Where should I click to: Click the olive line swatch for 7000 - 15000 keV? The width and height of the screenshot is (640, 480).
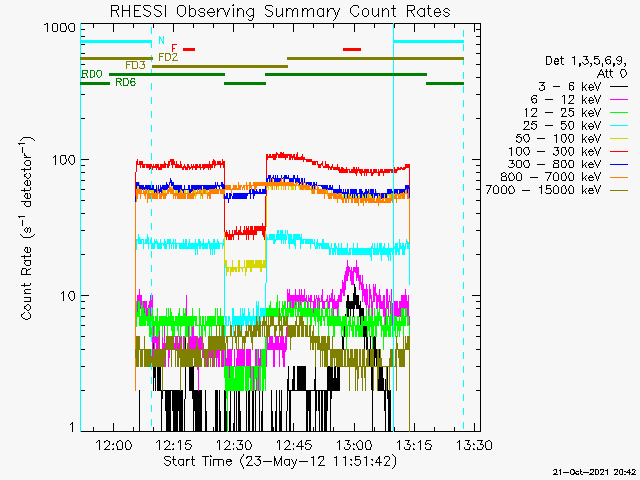point(619,190)
